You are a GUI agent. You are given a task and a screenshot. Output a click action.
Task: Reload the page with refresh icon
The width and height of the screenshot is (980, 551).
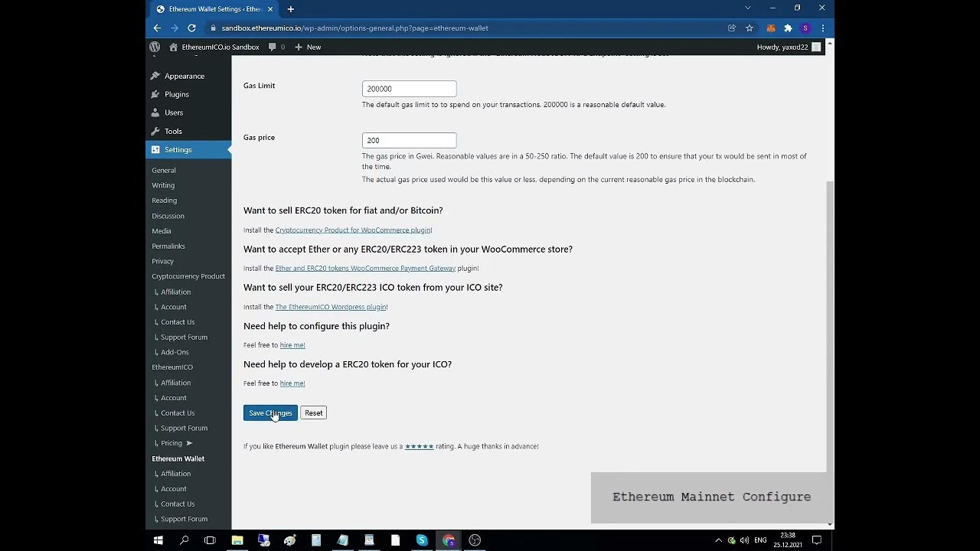click(192, 28)
